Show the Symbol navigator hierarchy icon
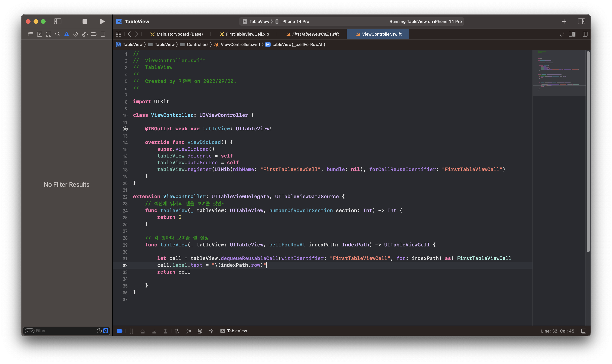This screenshot has width=612, height=364. [49, 34]
